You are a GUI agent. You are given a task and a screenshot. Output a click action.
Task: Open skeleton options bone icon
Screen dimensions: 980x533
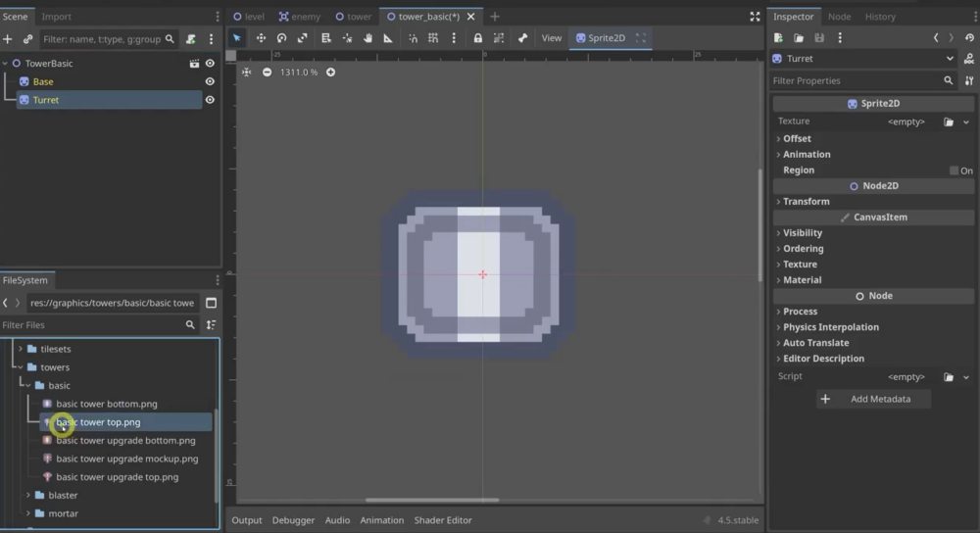click(522, 38)
